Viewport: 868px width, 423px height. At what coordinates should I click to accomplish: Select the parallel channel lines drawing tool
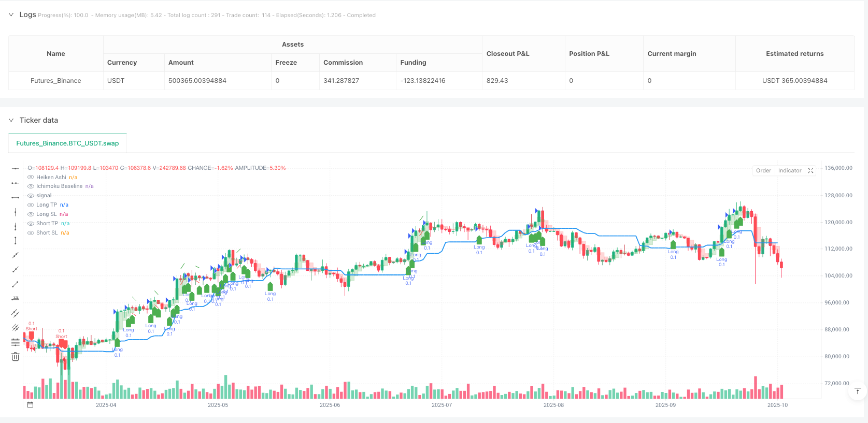pos(16,313)
